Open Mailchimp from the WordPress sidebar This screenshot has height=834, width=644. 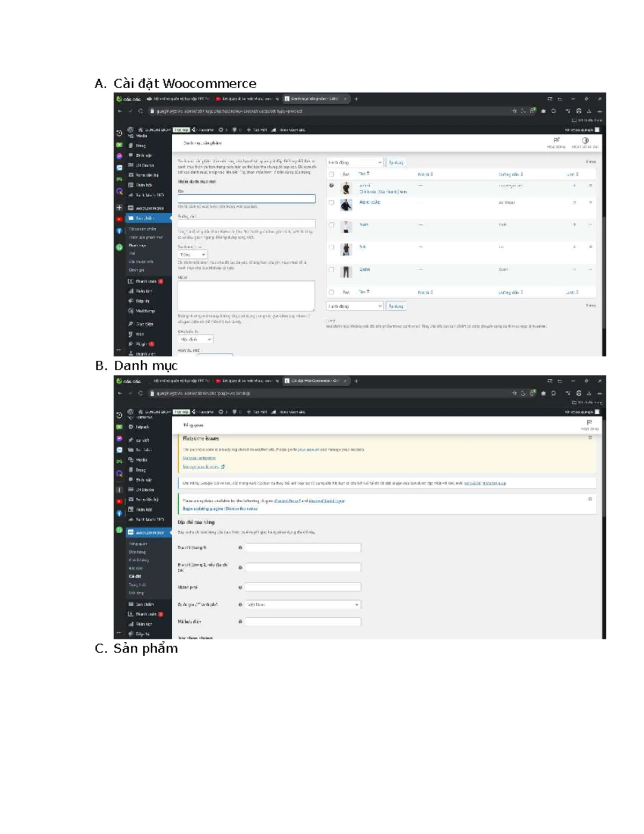(x=144, y=311)
